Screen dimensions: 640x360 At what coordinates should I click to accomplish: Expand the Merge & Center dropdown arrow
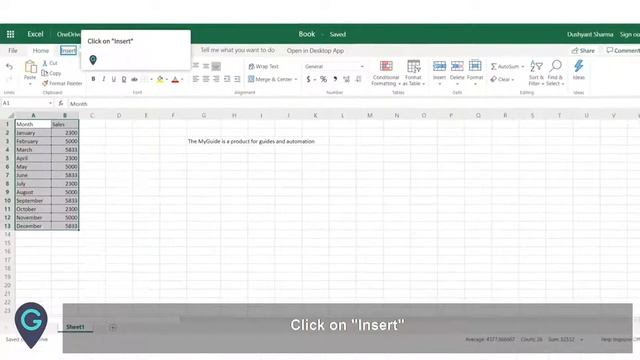[x=296, y=80]
